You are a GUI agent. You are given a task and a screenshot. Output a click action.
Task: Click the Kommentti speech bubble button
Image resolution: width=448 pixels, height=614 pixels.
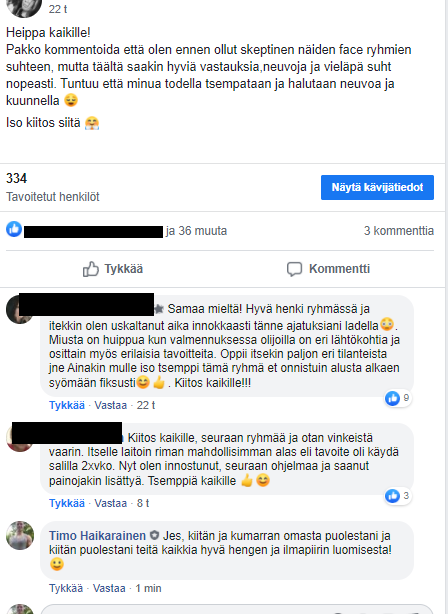[x=328, y=269]
